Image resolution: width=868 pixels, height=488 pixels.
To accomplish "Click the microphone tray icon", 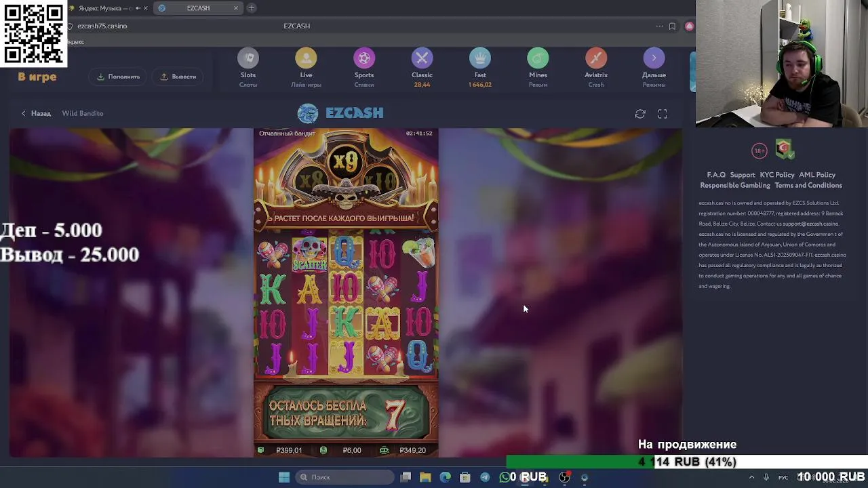I will (x=766, y=477).
